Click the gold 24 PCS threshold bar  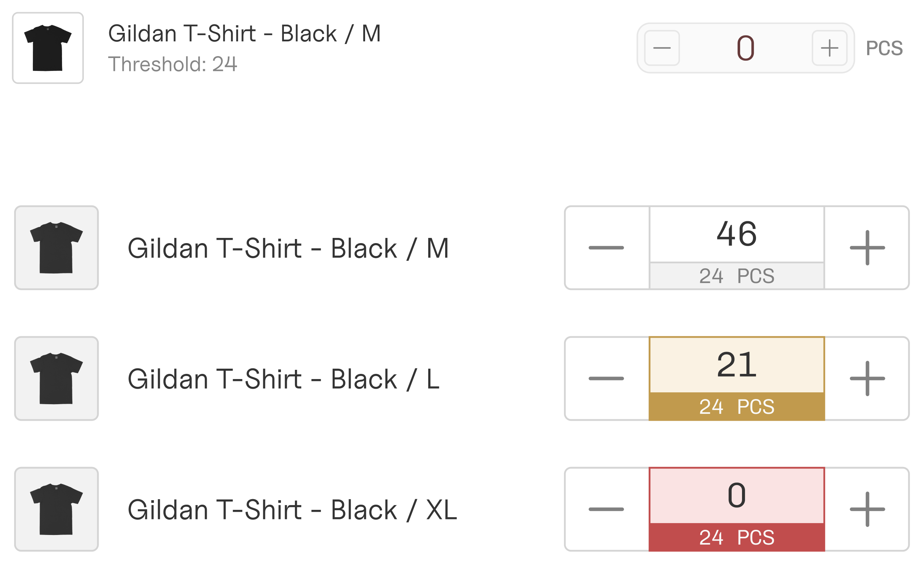click(x=736, y=407)
